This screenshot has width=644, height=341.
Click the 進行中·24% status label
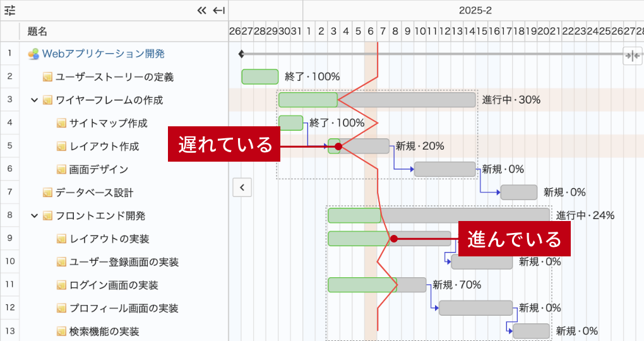585,215
